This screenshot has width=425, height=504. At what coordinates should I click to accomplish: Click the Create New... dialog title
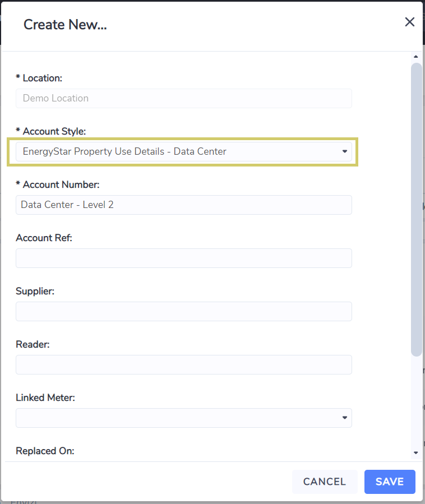(x=65, y=25)
